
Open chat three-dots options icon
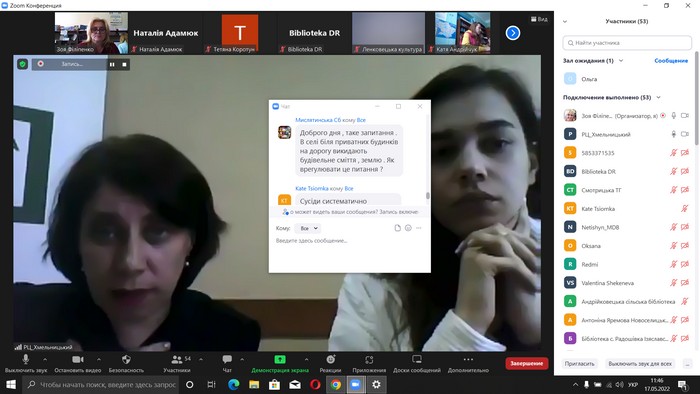[x=418, y=228]
